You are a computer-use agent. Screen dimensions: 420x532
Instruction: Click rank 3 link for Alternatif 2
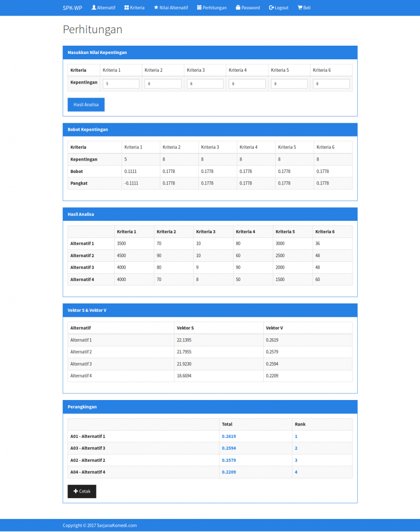click(x=296, y=460)
